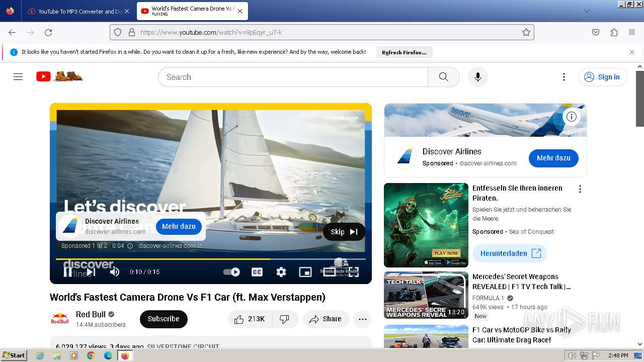Bookmark this page with star icon
This screenshot has height=362, width=644.
(x=526, y=32)
